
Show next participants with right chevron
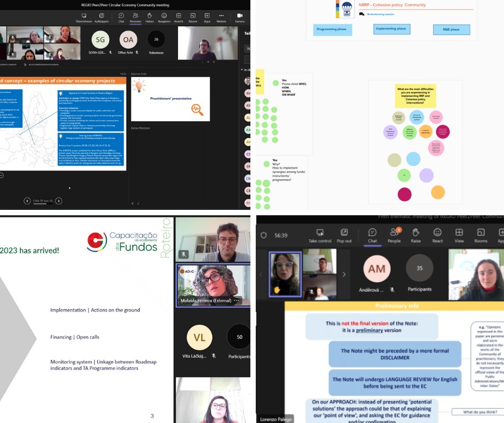coord(344,274)
